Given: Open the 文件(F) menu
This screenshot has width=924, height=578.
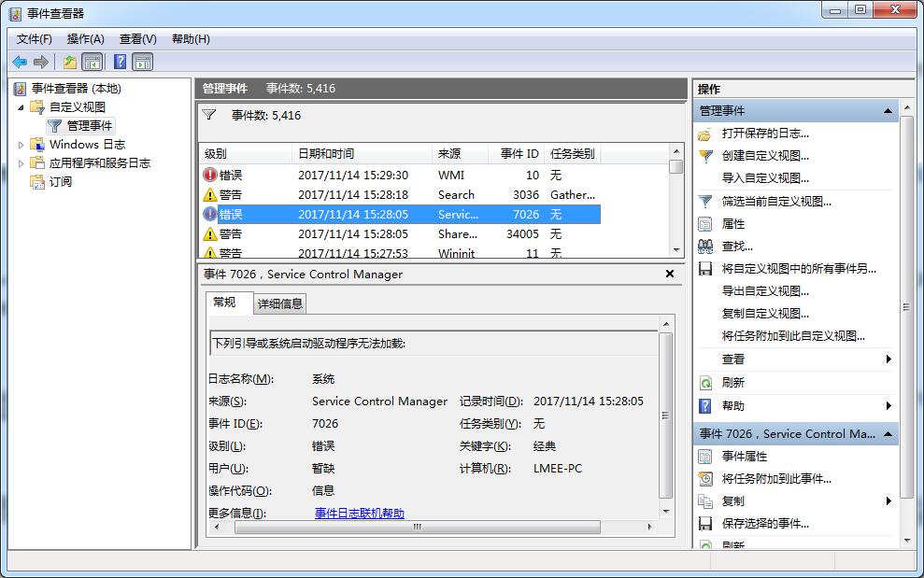Looking at the screenshot, I should coord(35,39).
